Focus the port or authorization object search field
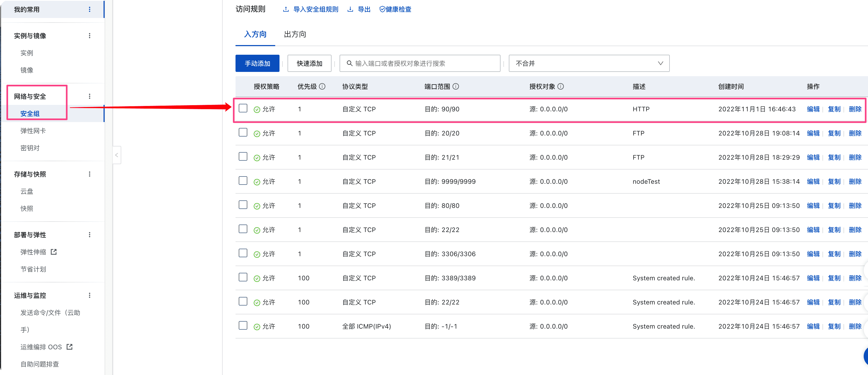 pos(420,63)
